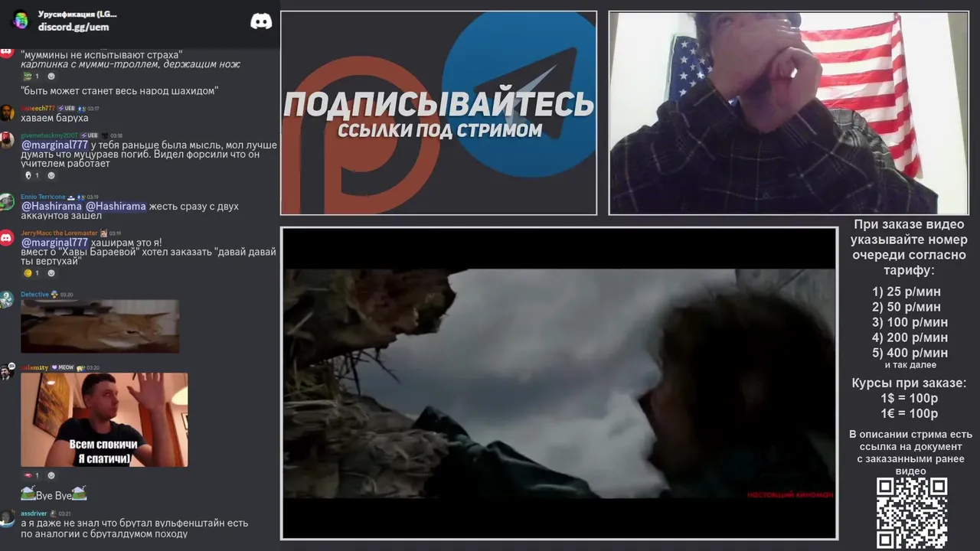Screen dimensions: 980x551
Task: Click the UEB tag next to givemebackmy2007
Action: coord(90,135)
